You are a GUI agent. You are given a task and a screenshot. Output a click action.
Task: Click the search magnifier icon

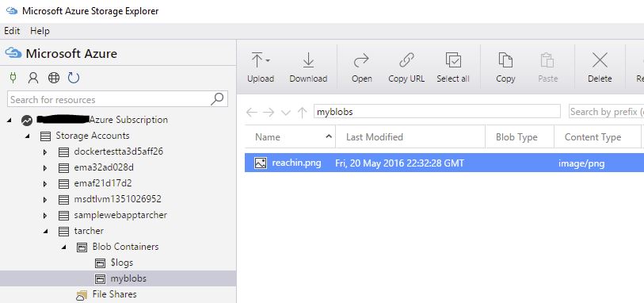tap(217, 98)
